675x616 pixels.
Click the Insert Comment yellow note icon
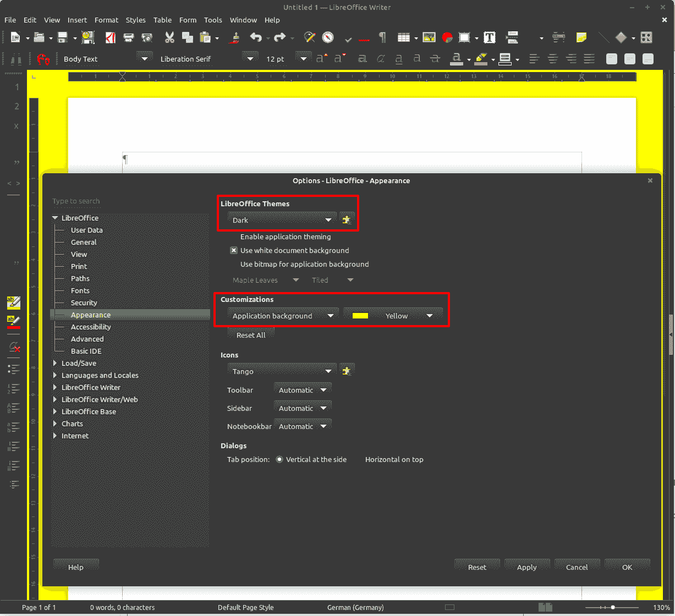[581, 37]
